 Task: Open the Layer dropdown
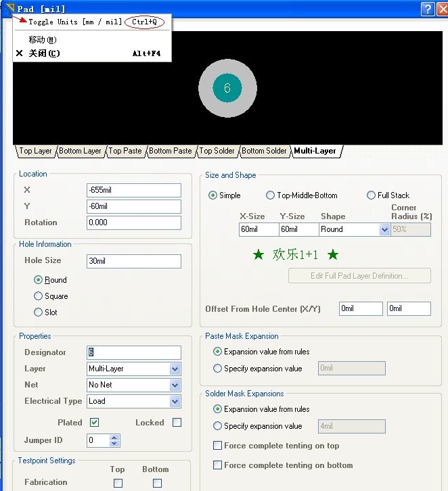click(x=175, y=369)
